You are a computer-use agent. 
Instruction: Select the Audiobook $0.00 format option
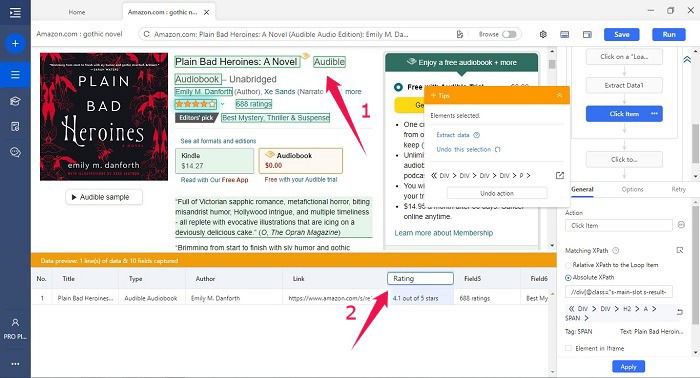[300, 161]
